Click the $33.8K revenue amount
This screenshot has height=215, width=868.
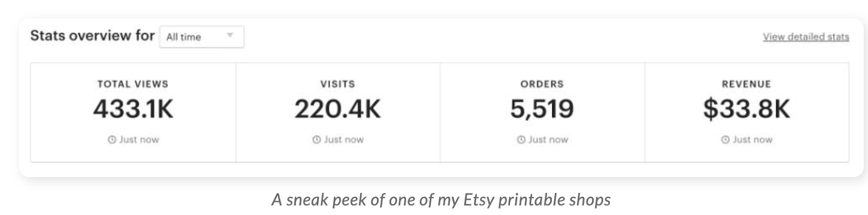(x=746, y=109)
